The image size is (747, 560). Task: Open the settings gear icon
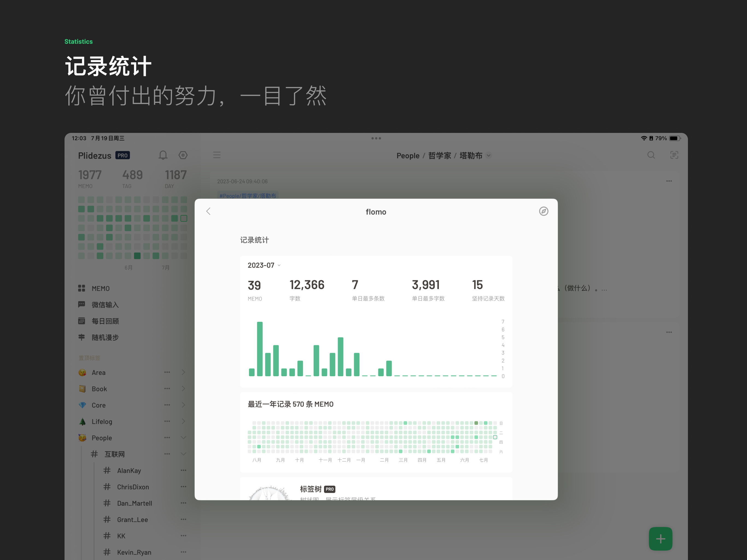tap(183, 155)
